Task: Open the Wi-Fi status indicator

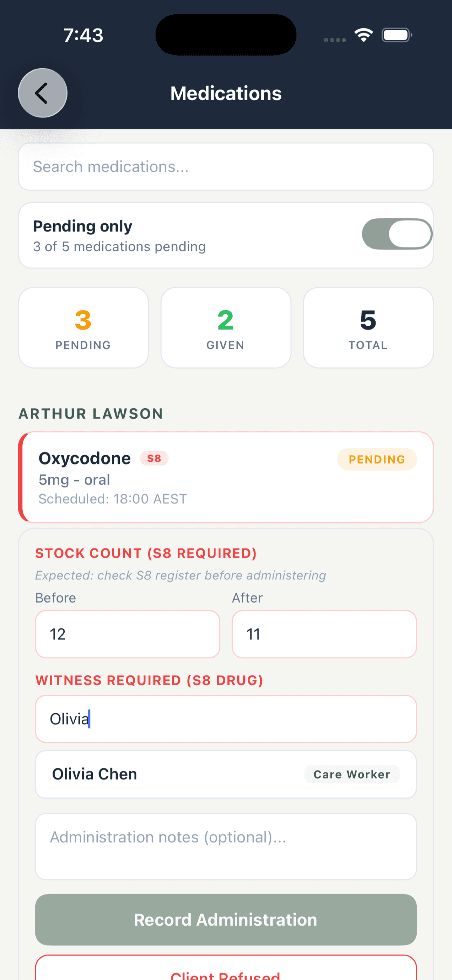Action: (363, 35)
